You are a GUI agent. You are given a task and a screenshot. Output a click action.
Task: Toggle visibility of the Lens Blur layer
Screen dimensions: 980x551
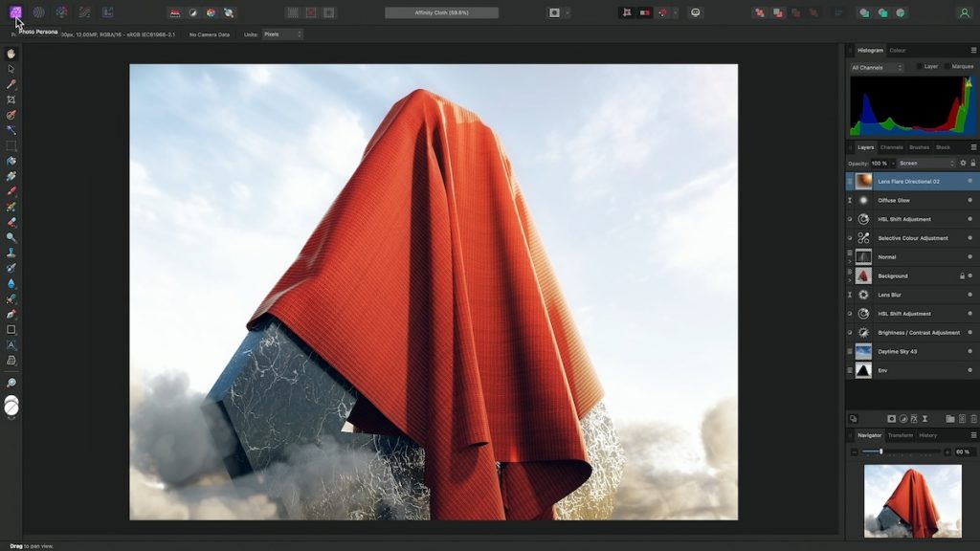click(x=970, y=295)
